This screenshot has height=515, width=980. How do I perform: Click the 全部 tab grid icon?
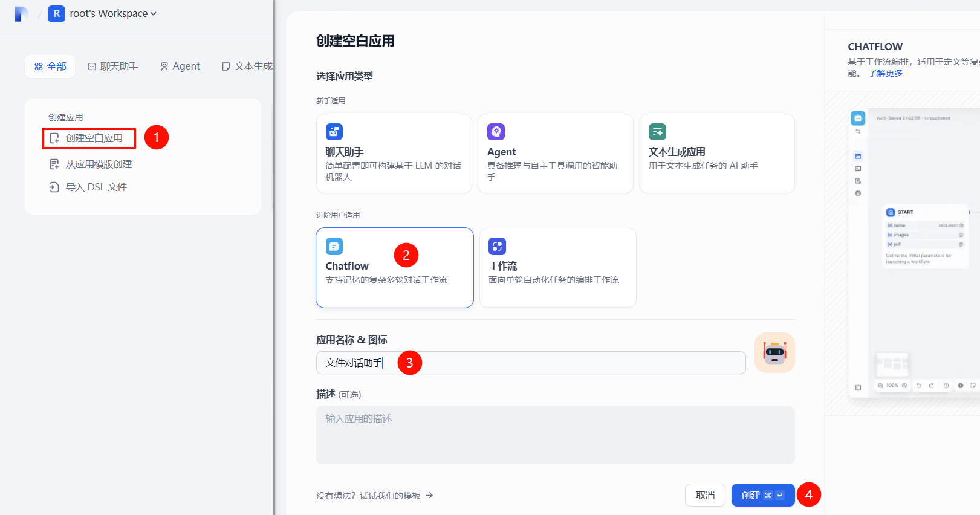coord(39,66)
